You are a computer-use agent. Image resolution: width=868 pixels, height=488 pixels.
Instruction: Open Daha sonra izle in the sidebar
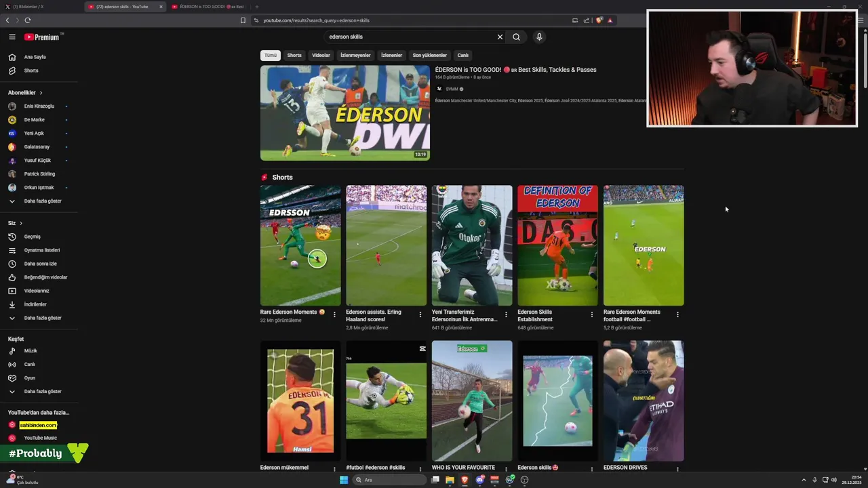[39, 264]
